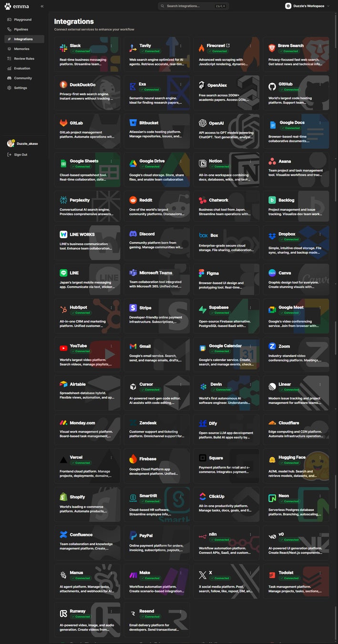
Task: Open Pipelines in the sidebar
Action: [x=24, y=30]
